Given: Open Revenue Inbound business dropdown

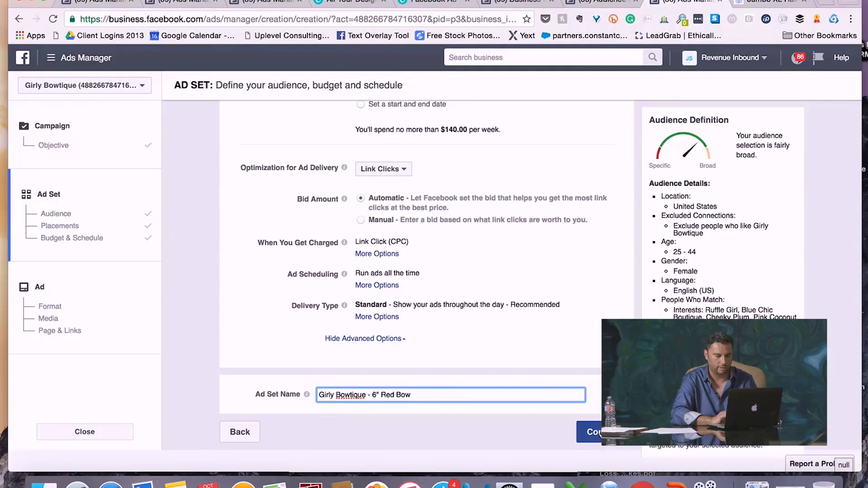Looking at the screenshot, I should [734, 57].
